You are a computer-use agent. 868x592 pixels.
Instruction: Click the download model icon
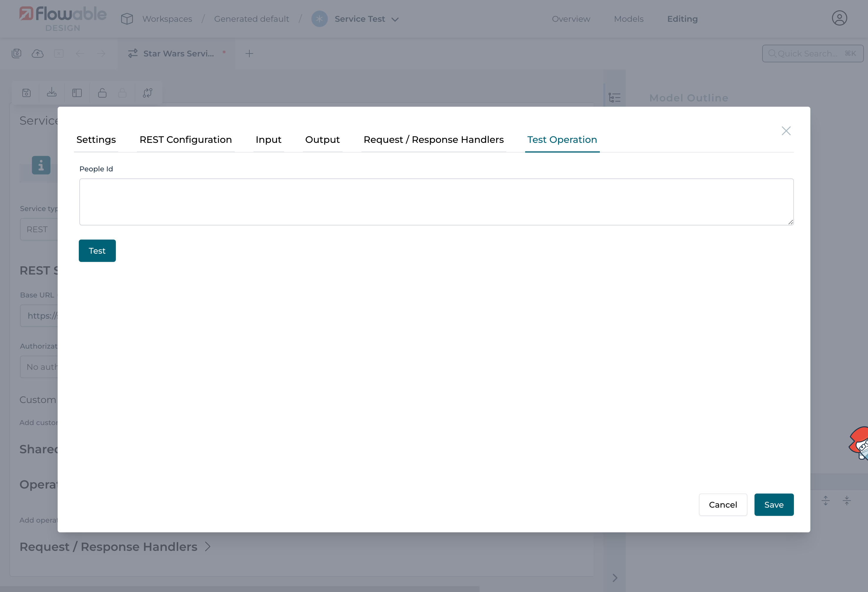pyautogui.click(x=51, y=93)
